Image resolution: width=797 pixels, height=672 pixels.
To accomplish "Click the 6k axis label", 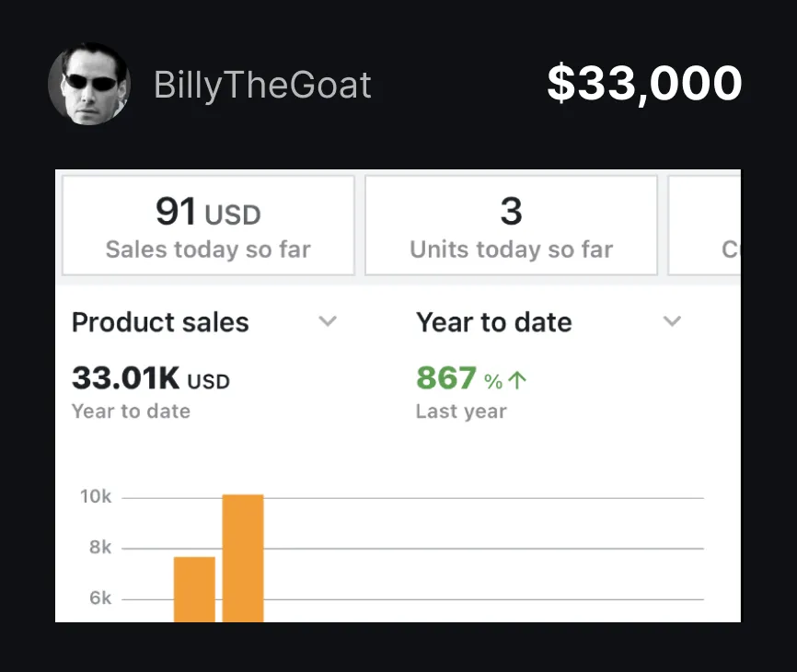I will (x=98, y=598).
